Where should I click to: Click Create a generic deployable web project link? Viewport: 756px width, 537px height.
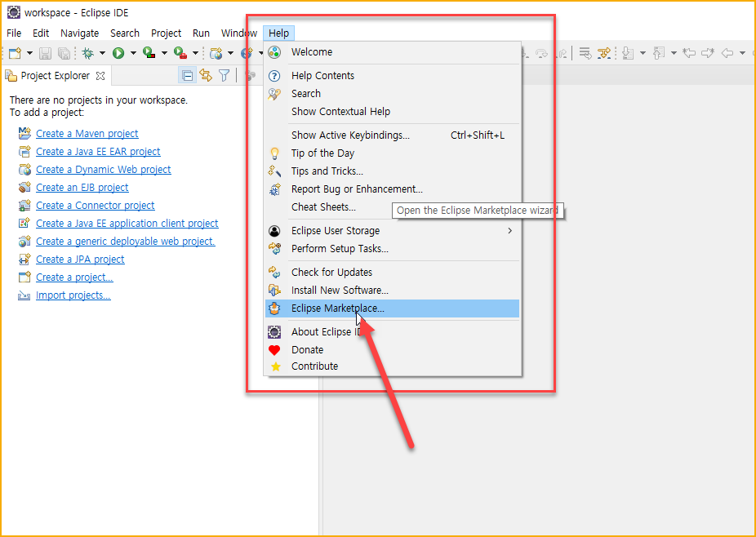point(126,241)
